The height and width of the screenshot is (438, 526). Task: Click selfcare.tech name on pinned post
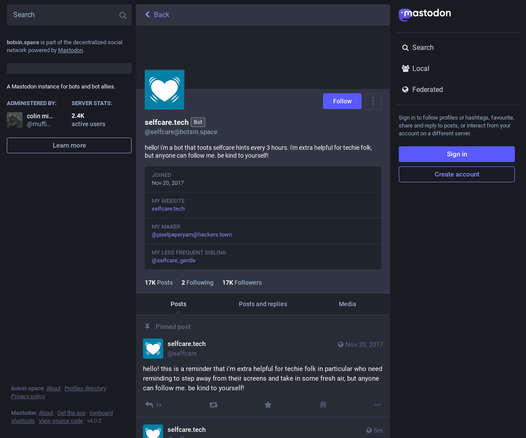[x=187, y=344]
